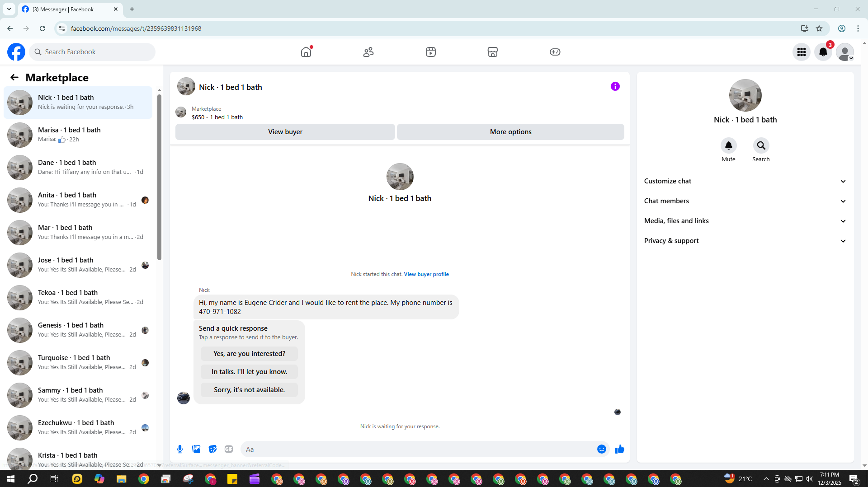Click the address bar URL
Image resolution: width=868 pixels, height=487 pixels.
coord(136,28)
